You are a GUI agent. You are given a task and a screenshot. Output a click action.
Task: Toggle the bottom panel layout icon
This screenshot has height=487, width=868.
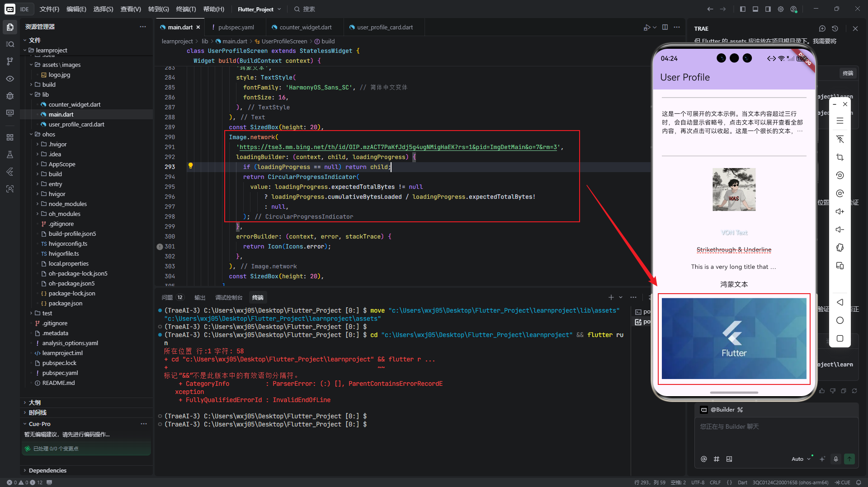click(755, 9)
